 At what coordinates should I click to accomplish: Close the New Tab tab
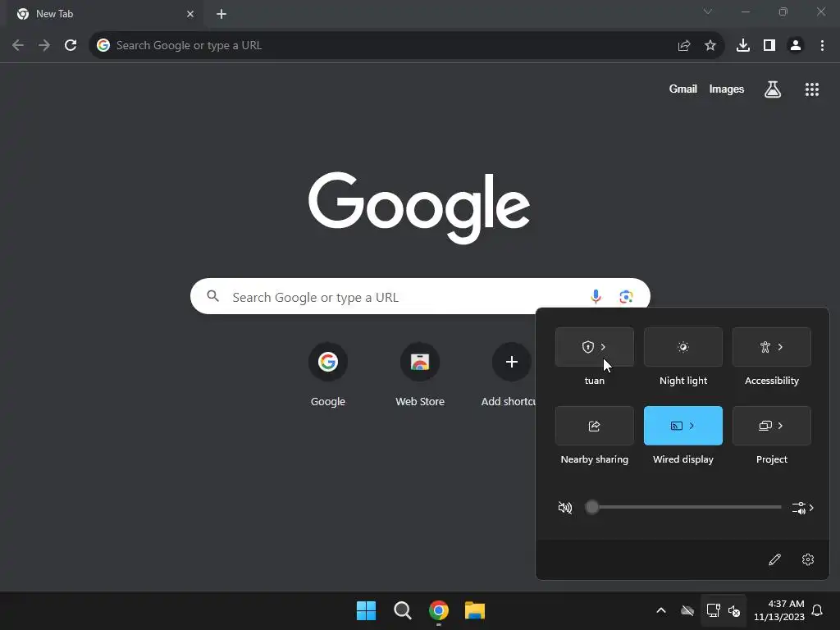pos(190,14)
